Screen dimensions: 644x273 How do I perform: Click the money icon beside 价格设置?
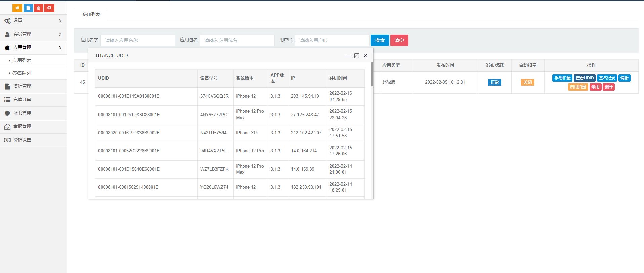[7, 140]
